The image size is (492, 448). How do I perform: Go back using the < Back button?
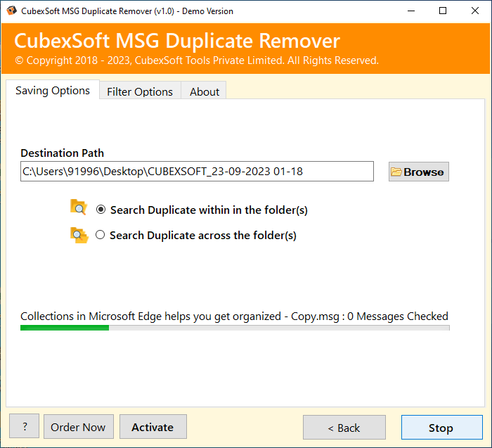pos(344,428)
